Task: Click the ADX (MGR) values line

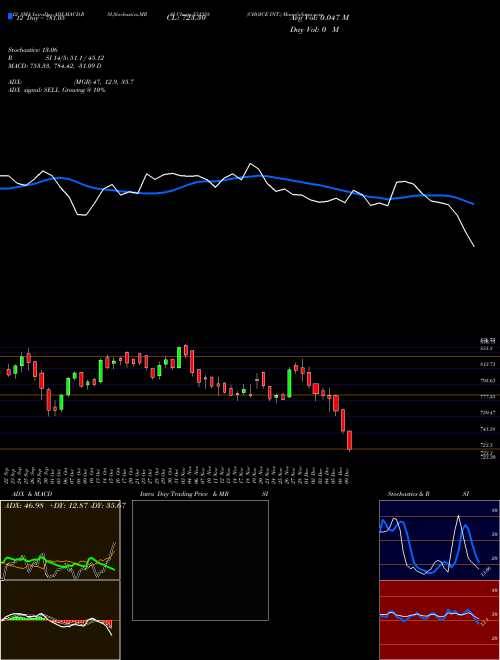Action: click(71, 82)
